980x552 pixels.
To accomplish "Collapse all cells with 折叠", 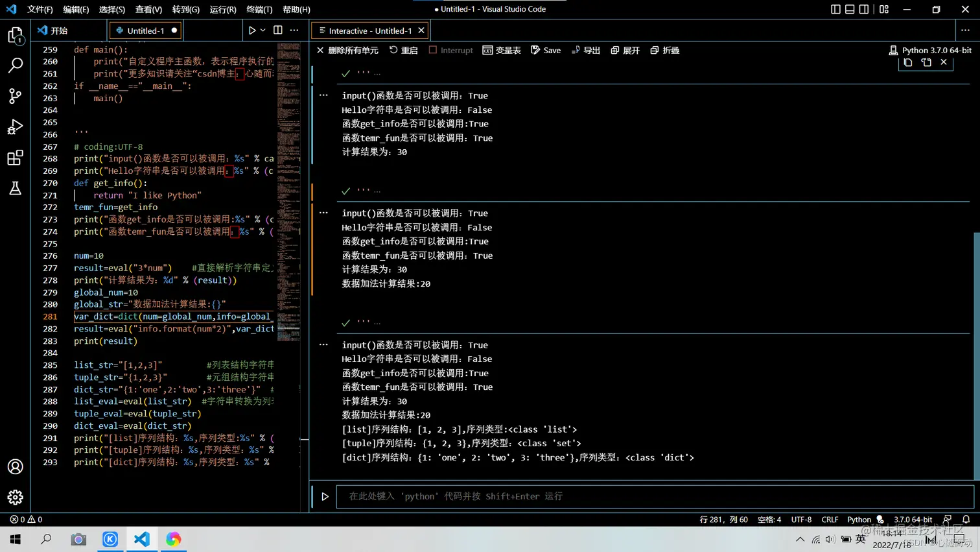I will coord(665,50).
